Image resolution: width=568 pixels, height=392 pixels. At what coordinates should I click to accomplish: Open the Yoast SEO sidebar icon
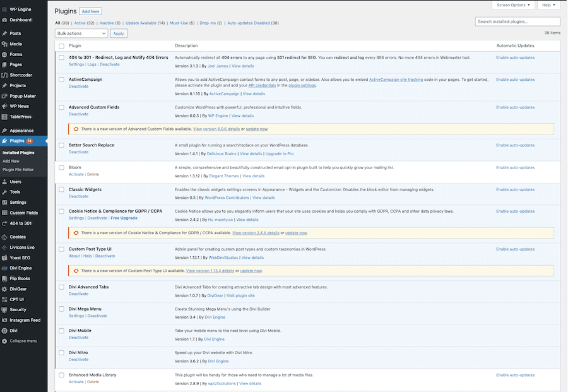coord(4,258)
